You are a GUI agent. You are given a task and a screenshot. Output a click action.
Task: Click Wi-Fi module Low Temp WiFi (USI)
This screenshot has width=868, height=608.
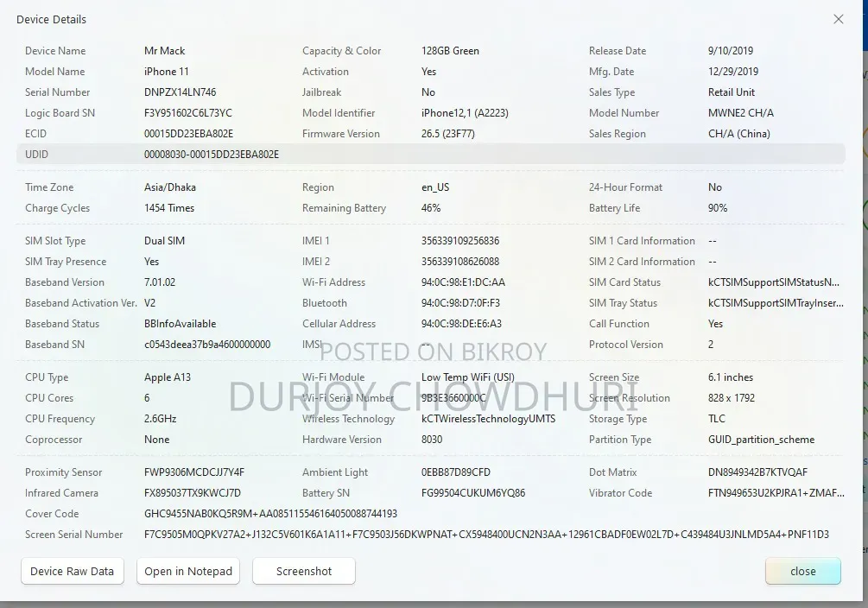coord(468,377)
